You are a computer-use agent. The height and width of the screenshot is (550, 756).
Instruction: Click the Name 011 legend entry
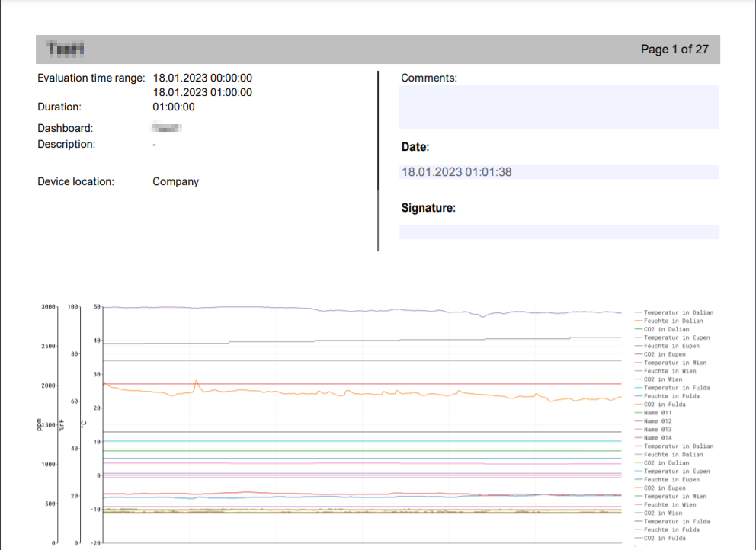click(657, 413)
